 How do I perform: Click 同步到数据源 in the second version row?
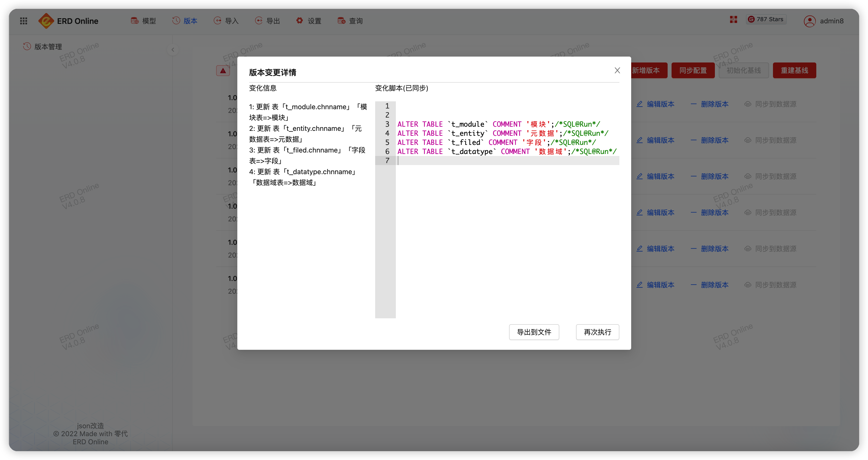point(770,140)
